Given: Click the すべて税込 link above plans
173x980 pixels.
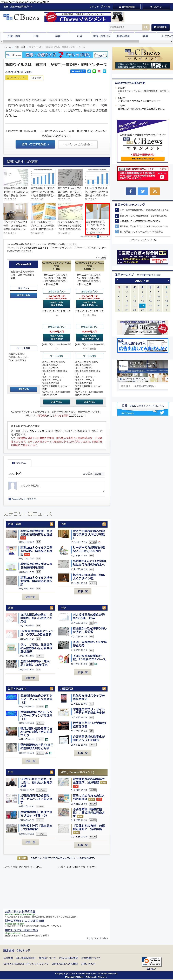Looking at the screenshot, I should point(101,258).
